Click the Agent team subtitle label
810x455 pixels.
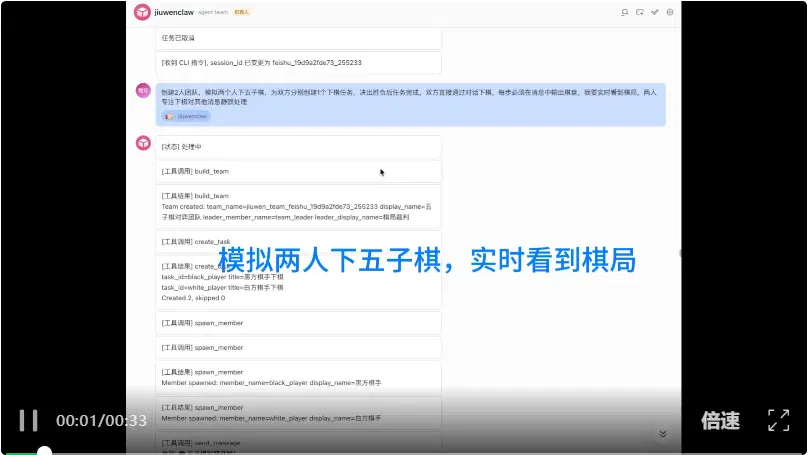coord(212,12)
